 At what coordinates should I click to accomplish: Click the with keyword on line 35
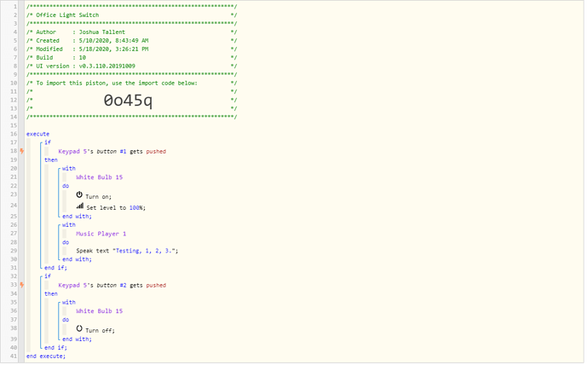pyautogui.click(x=69, y=303)
